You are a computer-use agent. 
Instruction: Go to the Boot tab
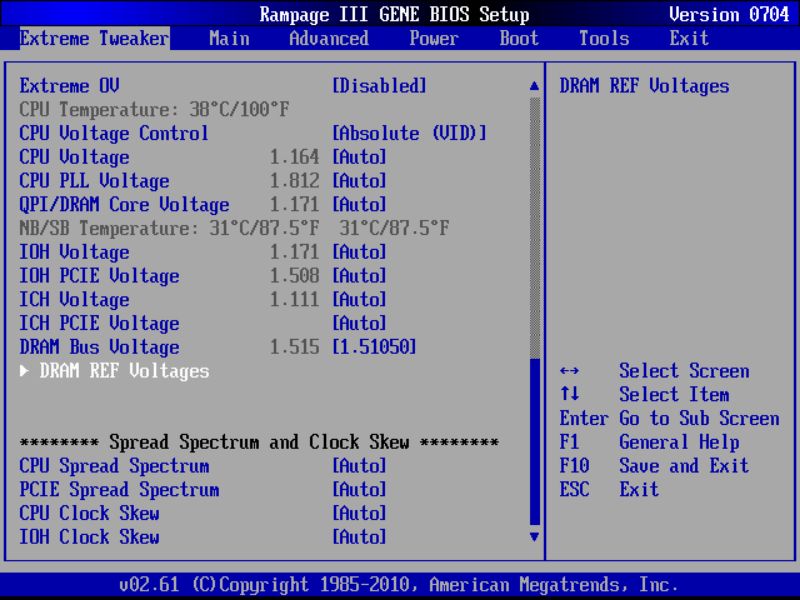coord(519,39)
